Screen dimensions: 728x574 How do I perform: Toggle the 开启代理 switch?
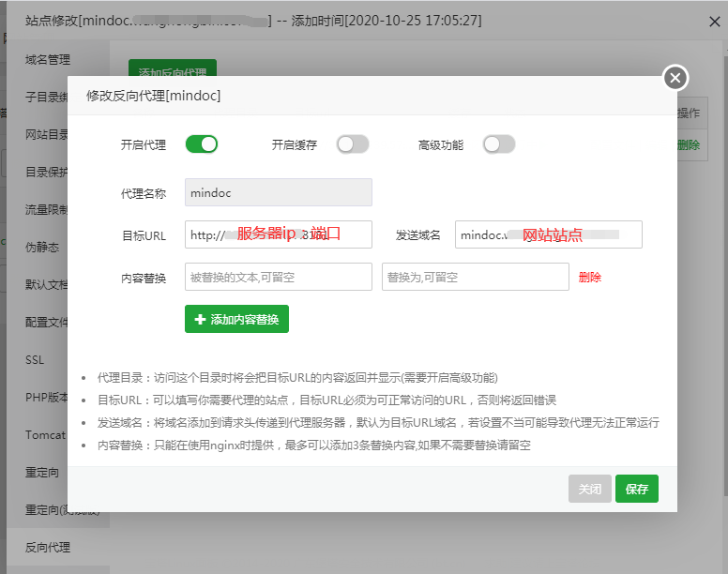tap(202, 144)
